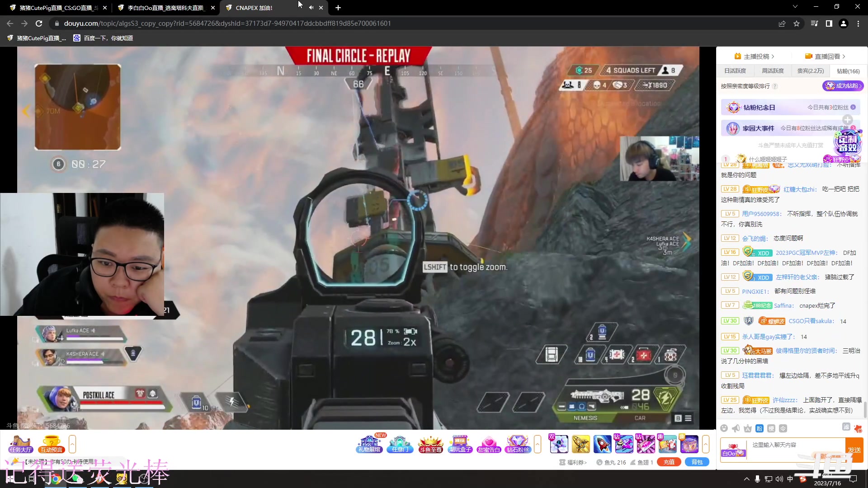Select the rocket gift
Screen dimensions: 868x488
(602, 444)
